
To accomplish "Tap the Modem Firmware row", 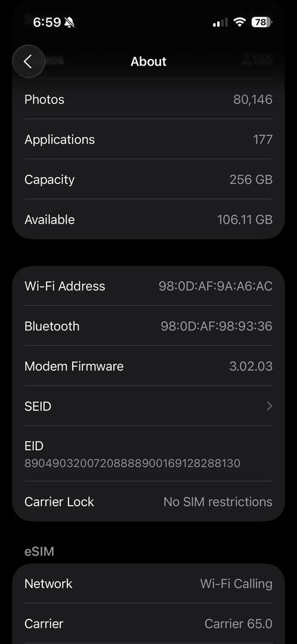I will pos(148,366).
